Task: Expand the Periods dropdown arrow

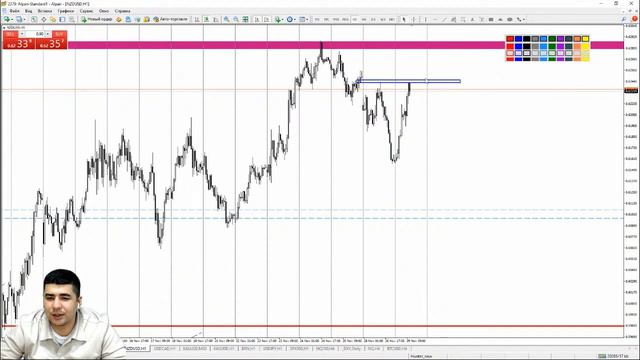Action: tap(295, 19)
